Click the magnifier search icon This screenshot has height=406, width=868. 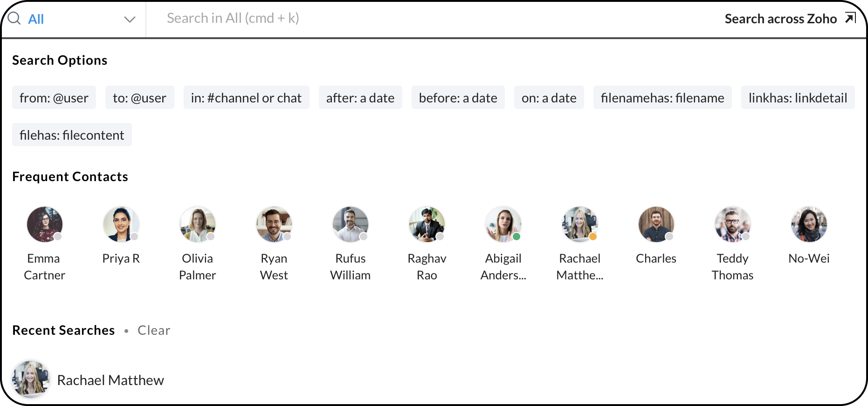(14, 19)
